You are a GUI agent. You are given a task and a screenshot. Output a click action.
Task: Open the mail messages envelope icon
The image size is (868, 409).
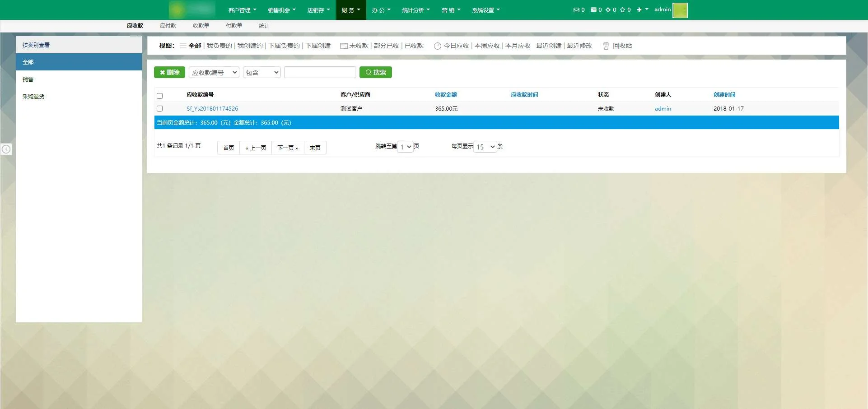(x=576, y=10)
